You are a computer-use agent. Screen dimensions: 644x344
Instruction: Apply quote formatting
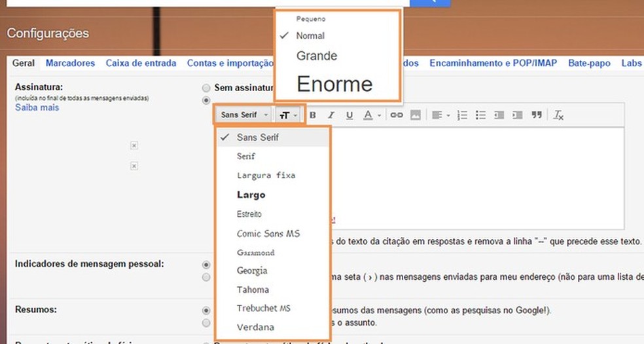pyautogui.click(x=537, y=115)
